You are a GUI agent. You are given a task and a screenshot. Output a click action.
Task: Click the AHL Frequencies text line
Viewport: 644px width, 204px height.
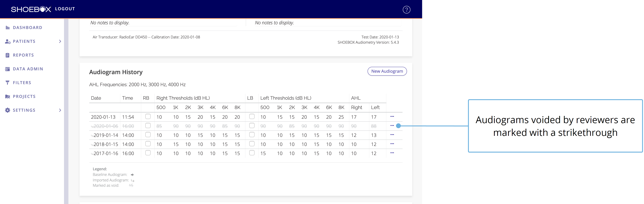click(x=137, y=85)
